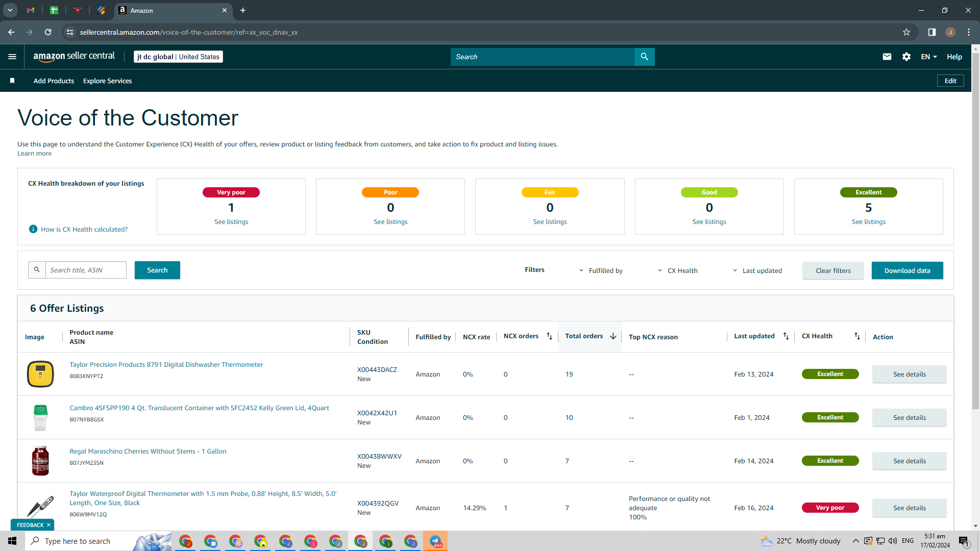Screen dimensions: 980x551
Task: Open the Chrome tab search dropdown
Action: (x=10, y=10)
